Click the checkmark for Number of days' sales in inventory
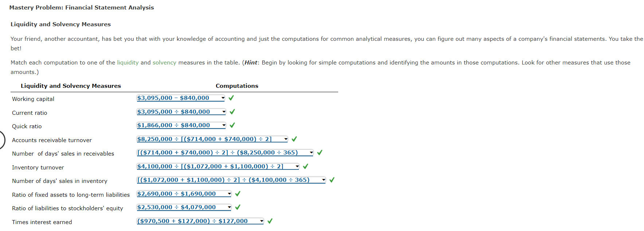Screen dimensions: 644x231 332,180
